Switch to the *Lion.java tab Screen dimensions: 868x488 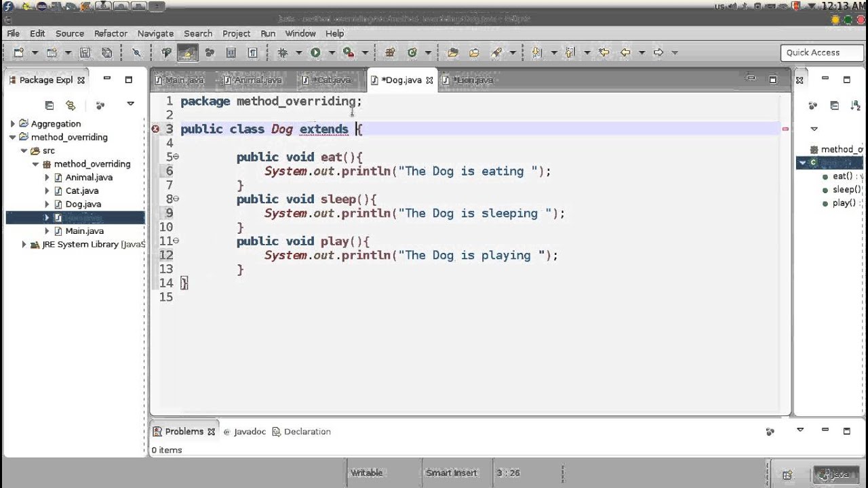[x=468, y=80]
